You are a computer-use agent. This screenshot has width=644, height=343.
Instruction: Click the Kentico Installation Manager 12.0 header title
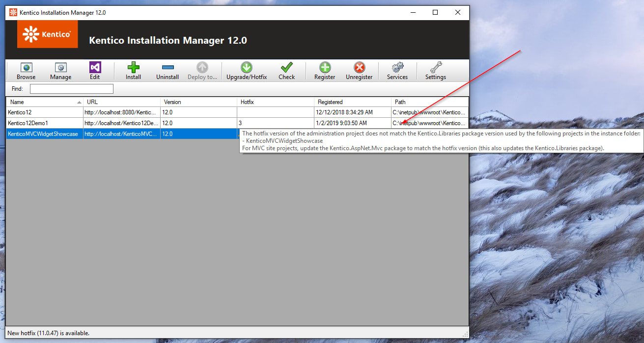pyautogui.click(x=168, y=40)
